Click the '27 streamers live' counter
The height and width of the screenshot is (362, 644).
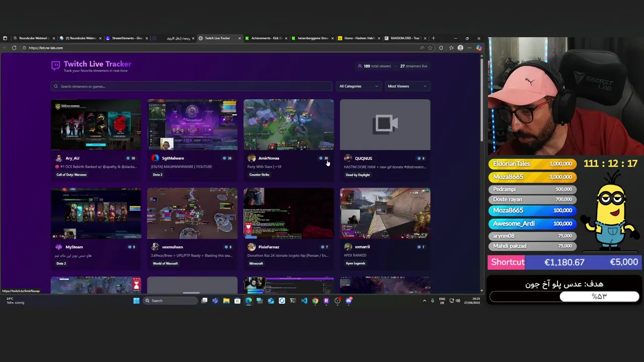[414, 66]
